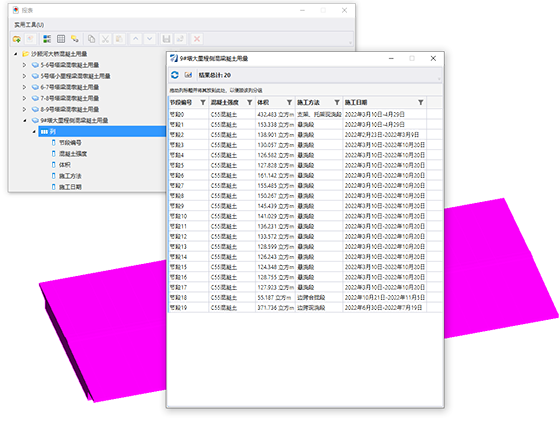Image resolution: width=560 pixels, height=423 pixels.
Task: Click the scissors cut icon
Action: 105,39
